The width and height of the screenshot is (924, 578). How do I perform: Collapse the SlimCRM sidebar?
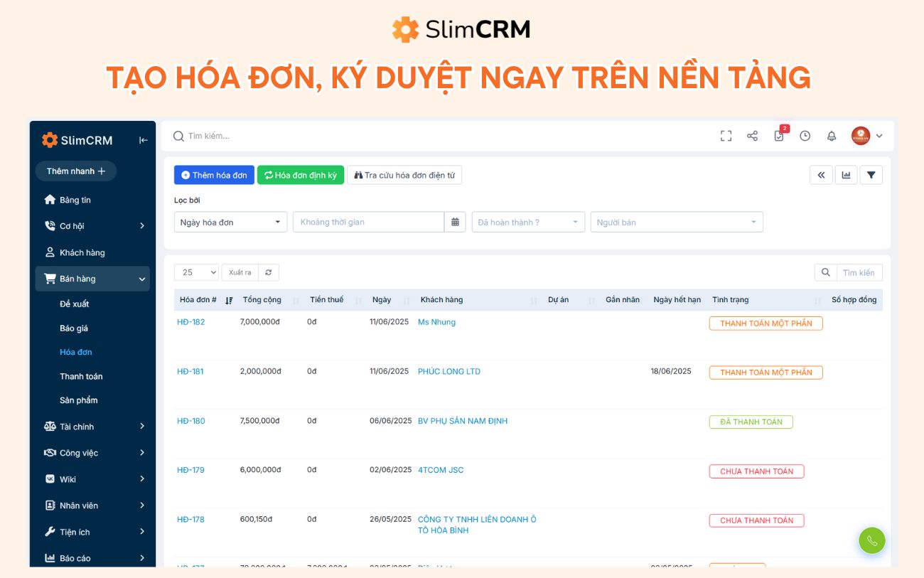click(143, 140)
